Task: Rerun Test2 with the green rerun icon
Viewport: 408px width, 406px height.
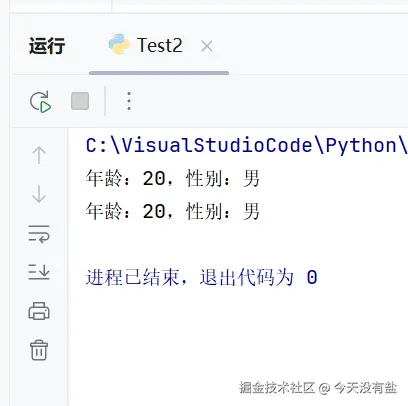Action: coord(40,102)
